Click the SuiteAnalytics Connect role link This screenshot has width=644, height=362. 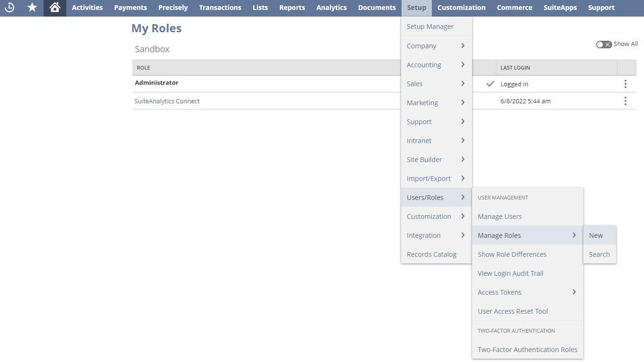167,101
